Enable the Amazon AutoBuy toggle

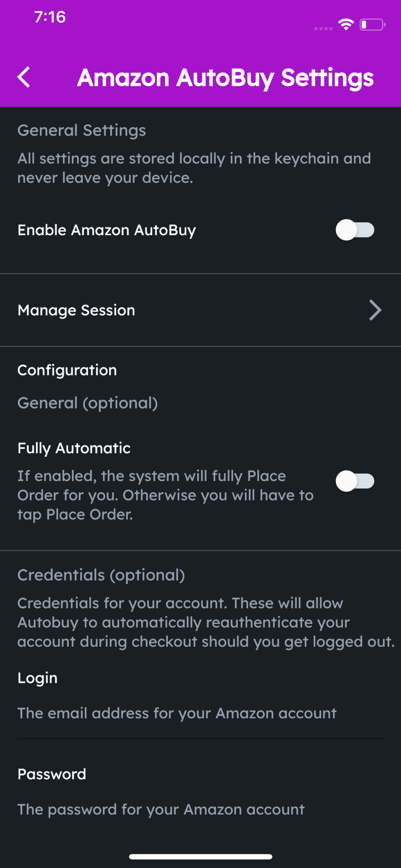coord(355,230)
